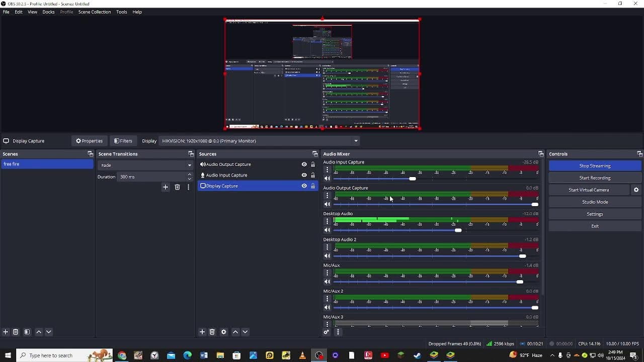Configure virtual camera with the gear icon
The image size is (644, 362).
636,190
